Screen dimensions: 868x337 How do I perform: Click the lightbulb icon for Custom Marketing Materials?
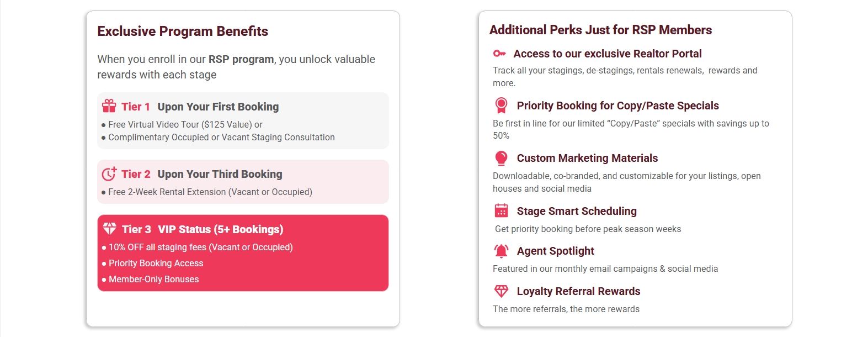click(x=501, y=158)
